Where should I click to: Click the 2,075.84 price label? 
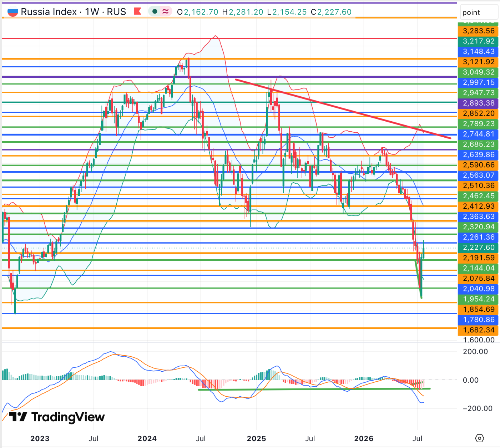(478, 279)
